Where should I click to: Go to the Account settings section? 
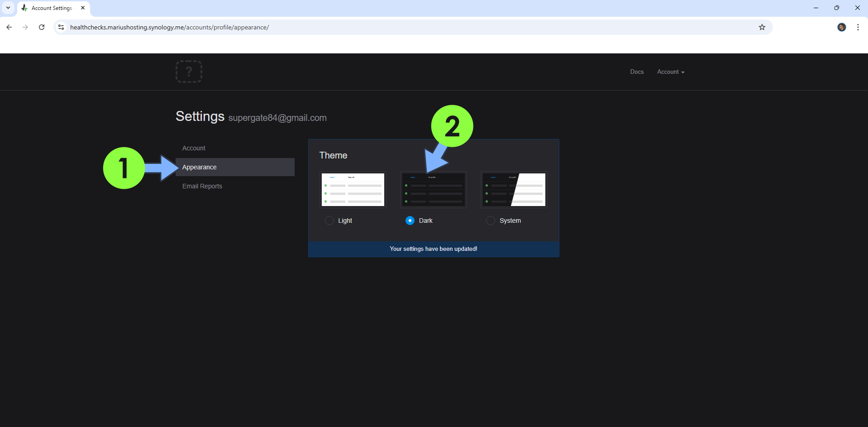pyautogui.click(x=194, y=148)
